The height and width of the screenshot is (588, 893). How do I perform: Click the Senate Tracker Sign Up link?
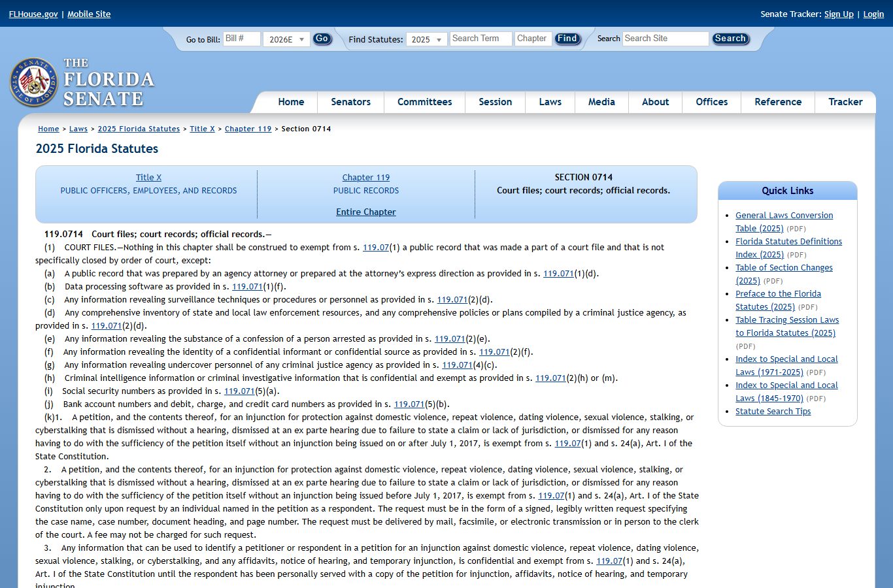[839, 14]
